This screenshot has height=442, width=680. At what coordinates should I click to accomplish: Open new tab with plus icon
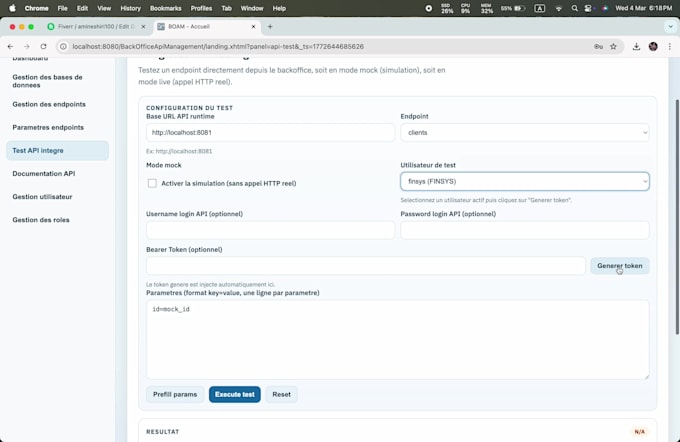pos(270,26)
